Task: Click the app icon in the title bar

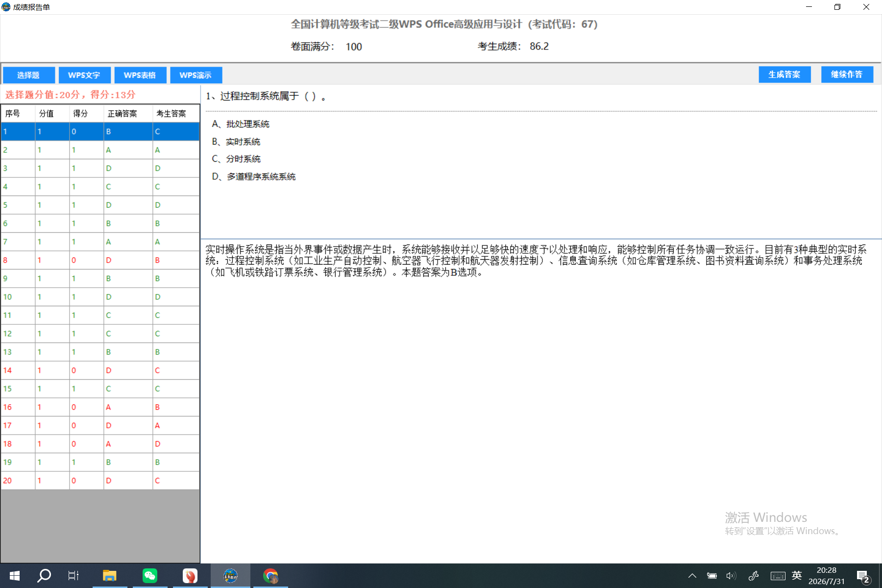Action: [6, 7]
